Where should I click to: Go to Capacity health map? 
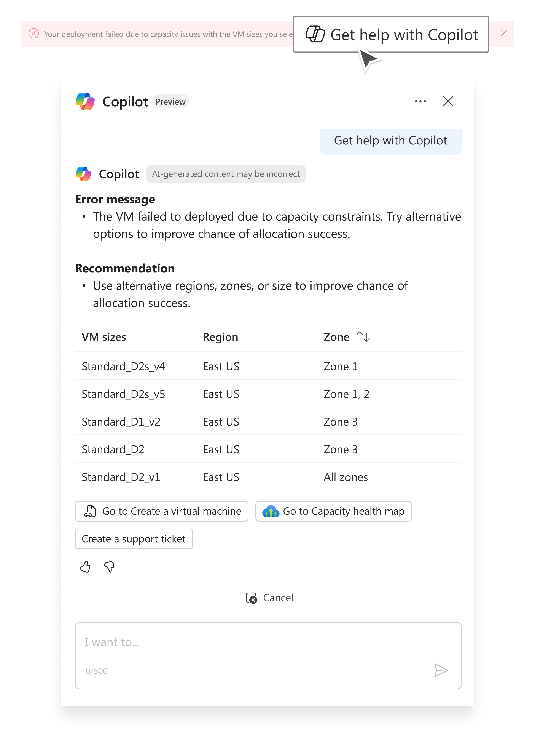333,511
